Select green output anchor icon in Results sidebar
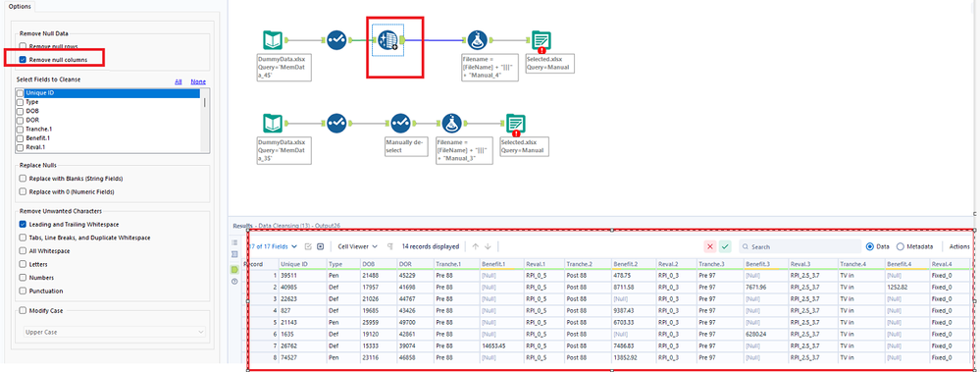Screen dimensions: 980x372 (235, 270)
